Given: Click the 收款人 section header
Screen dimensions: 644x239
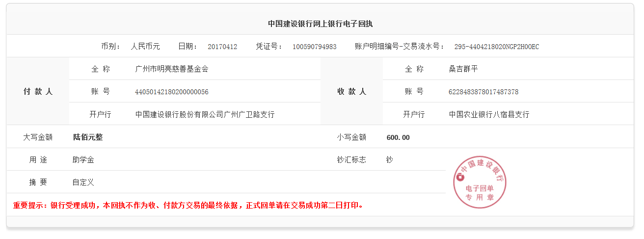Looking at the screenshot, I should point(351,92).
